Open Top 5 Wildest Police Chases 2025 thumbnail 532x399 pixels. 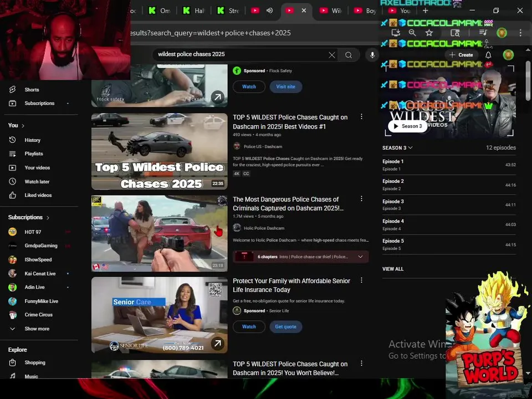click(x=160, y=151)
